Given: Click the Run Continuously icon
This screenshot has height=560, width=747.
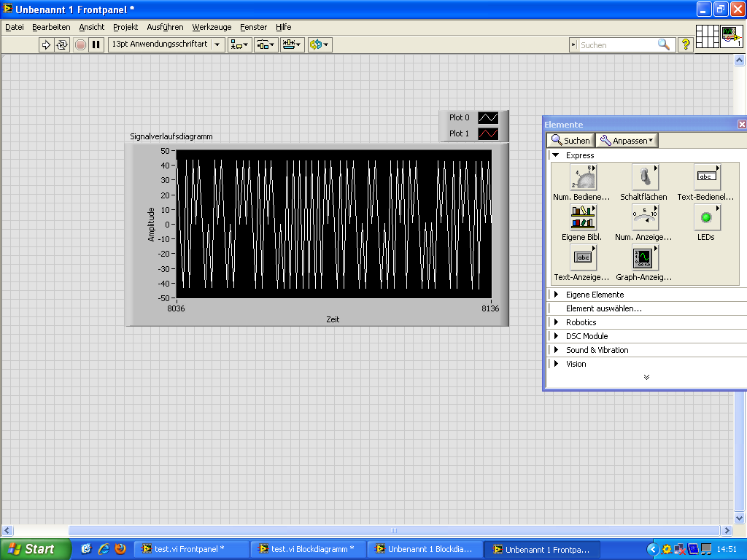Looking at the screenshot, I should (62, 44).
